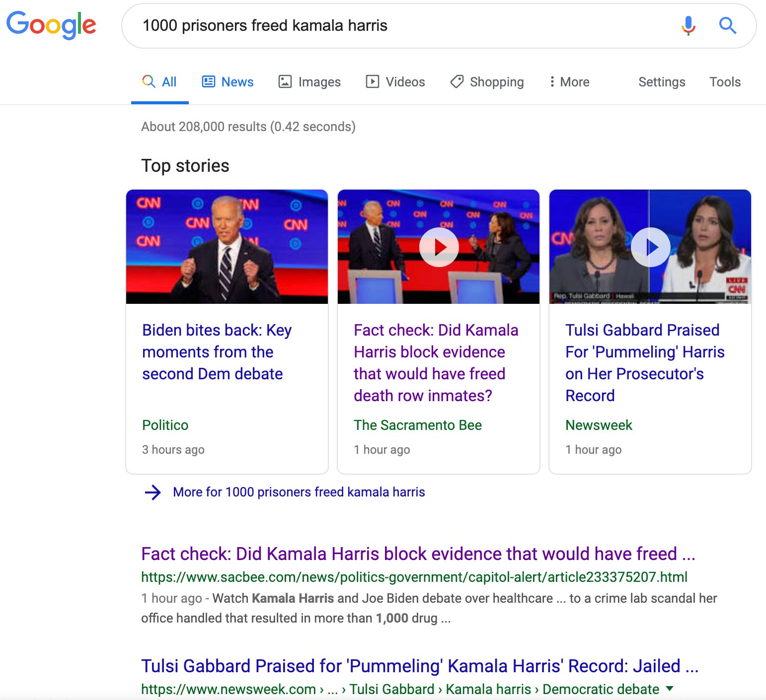766x700 pixels.
Task: Click '1 hour ago' under The Sacramento Bee
Action: click(382, 450)
